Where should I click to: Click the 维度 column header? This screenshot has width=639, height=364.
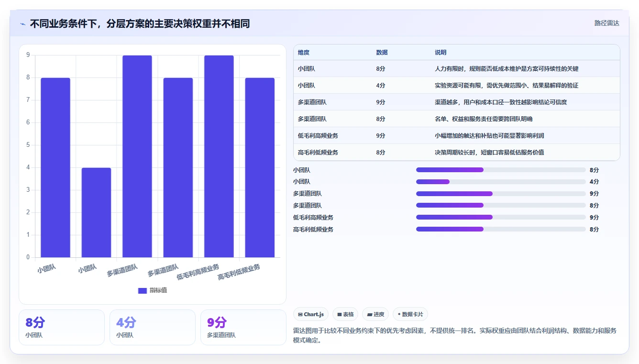(304, 53)
